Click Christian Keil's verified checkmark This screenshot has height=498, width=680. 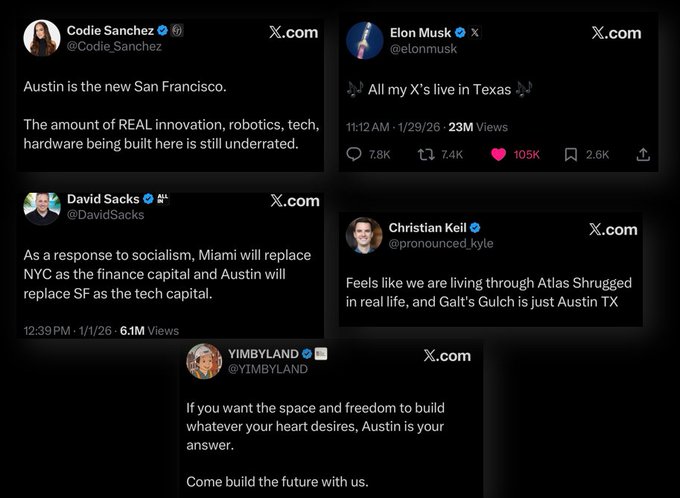pyautogui.click(x=476, y=227)
